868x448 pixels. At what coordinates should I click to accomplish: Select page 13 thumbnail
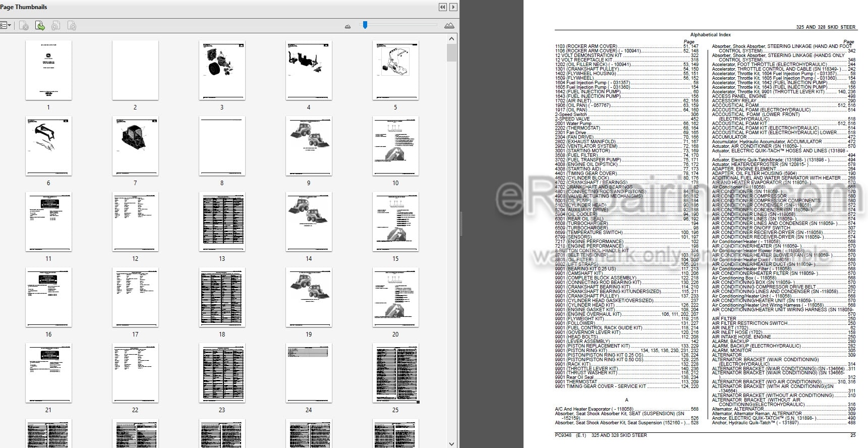[222, 221]
